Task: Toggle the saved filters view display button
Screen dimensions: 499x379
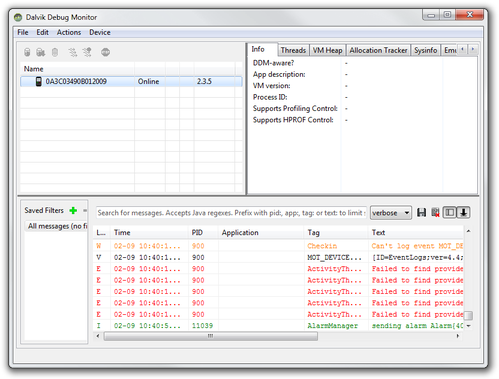Action: click(x=449, y=213)
